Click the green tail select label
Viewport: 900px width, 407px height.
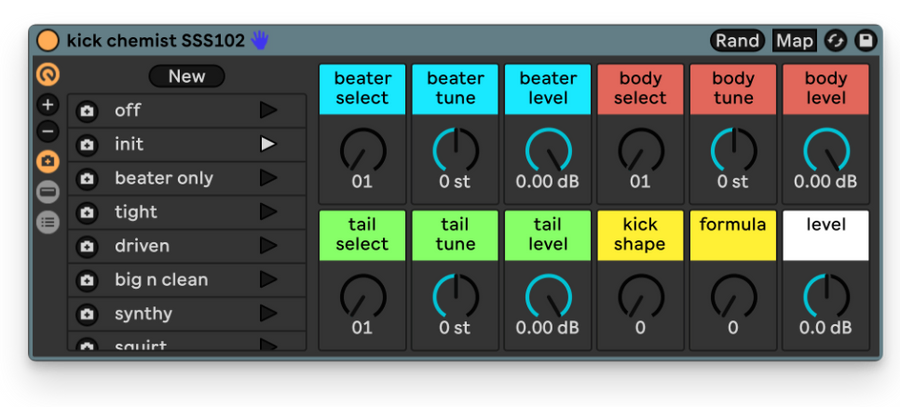click(x=362, y=235)
